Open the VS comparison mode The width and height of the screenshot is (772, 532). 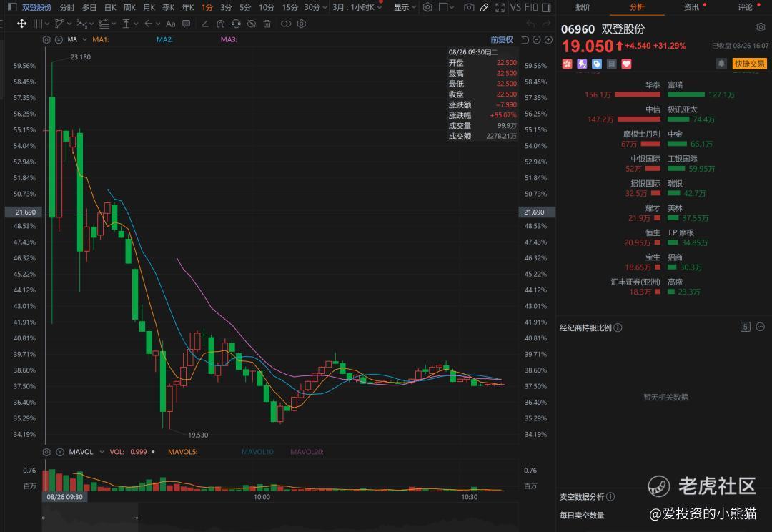tap(515, 7)
